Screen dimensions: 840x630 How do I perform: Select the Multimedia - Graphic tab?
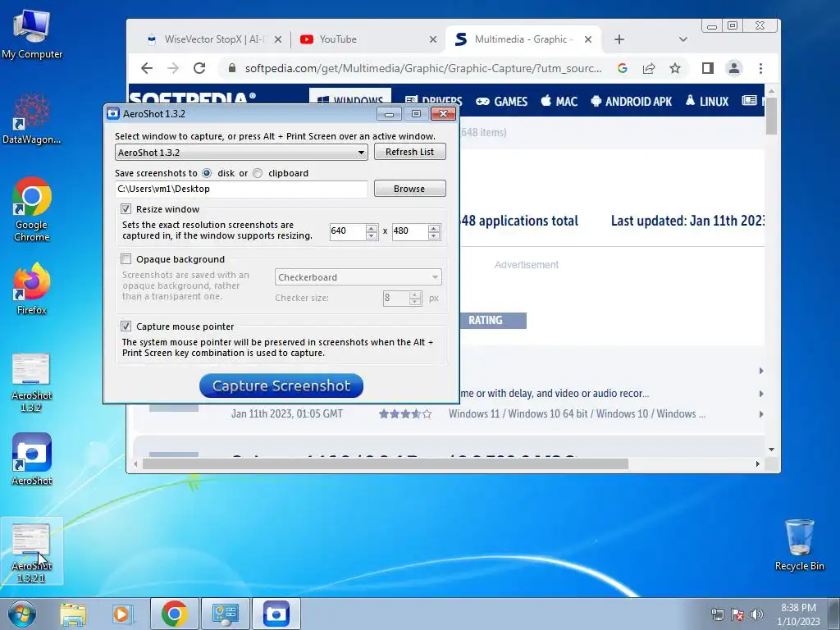(x=523, y=39)
